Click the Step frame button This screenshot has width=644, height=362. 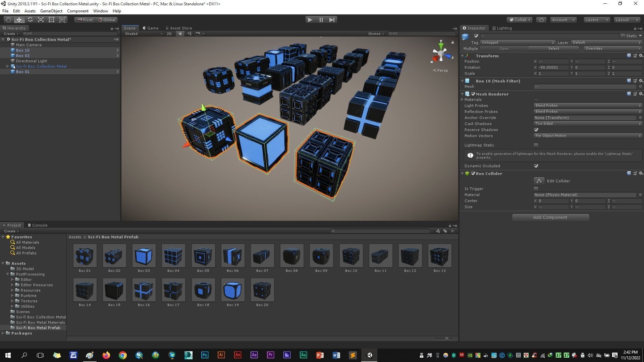click(332, 20)
